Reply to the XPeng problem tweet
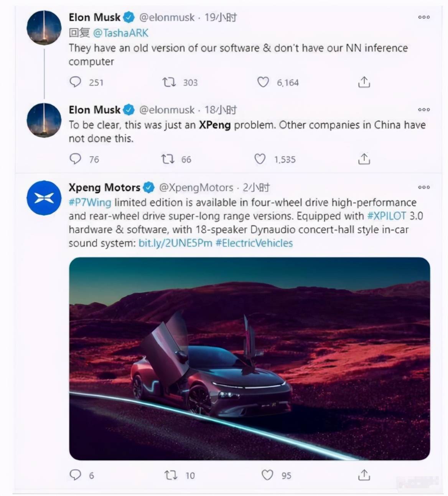448x496 pixels. tap(76, 159)
